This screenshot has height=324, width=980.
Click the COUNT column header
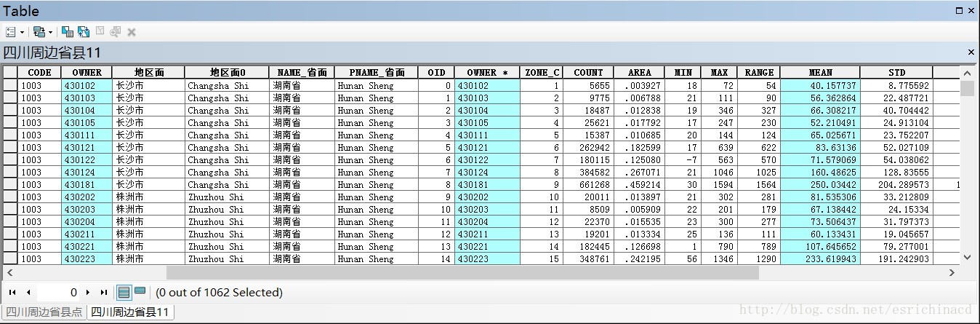coord(588,73)
